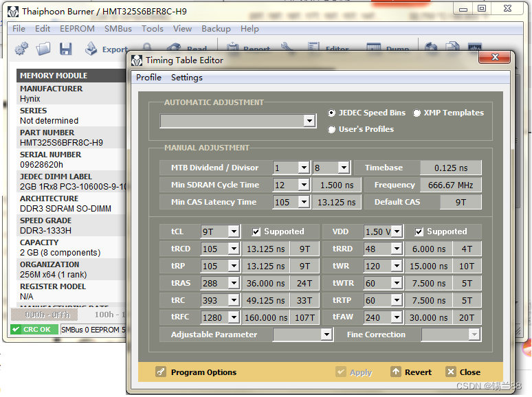Open the Edit menu in Thaiphoon Burner
Viewport: 532px width, 397px height.
[x=43, y=29]
